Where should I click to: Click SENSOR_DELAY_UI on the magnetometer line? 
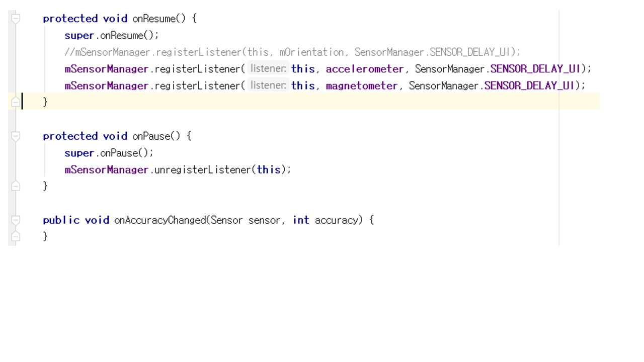tap(529, 86)
